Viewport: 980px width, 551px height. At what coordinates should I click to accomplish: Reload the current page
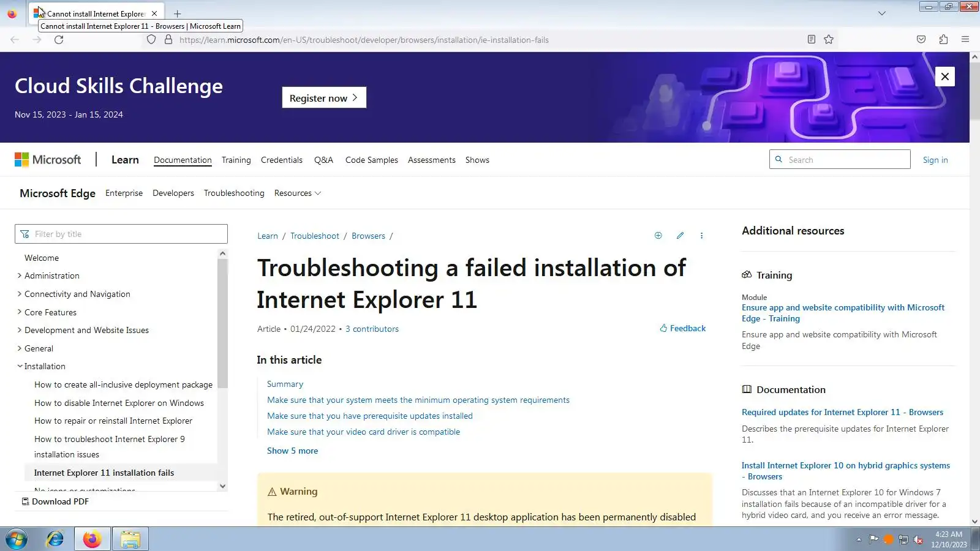pyautogui.click(x=59, y=40)
